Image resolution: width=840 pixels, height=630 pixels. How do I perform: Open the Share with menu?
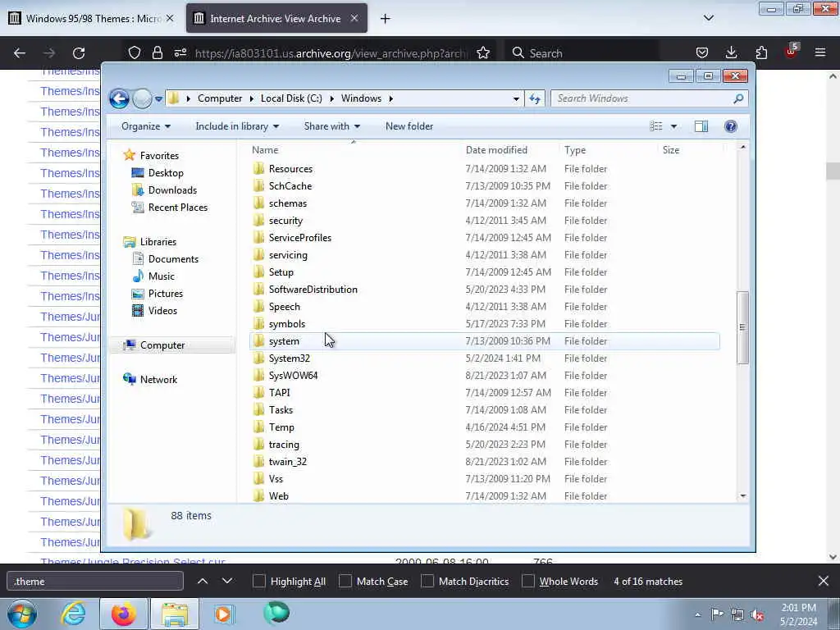(x=332, y=126)
